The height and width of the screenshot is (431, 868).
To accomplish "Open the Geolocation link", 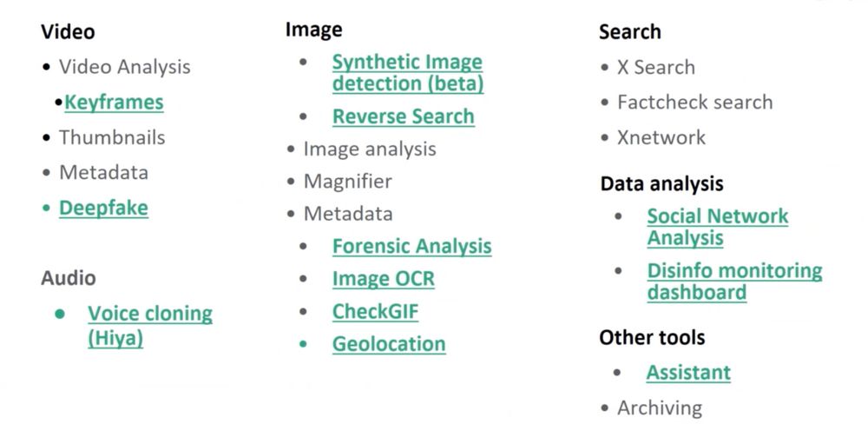I will pyautogui.click(x=389, y=344).
